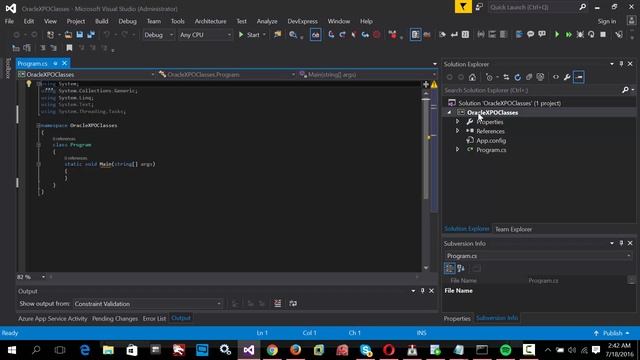Open the Any CPU platform dropdown
Viewport: 640px width, 360px height.
205,35
